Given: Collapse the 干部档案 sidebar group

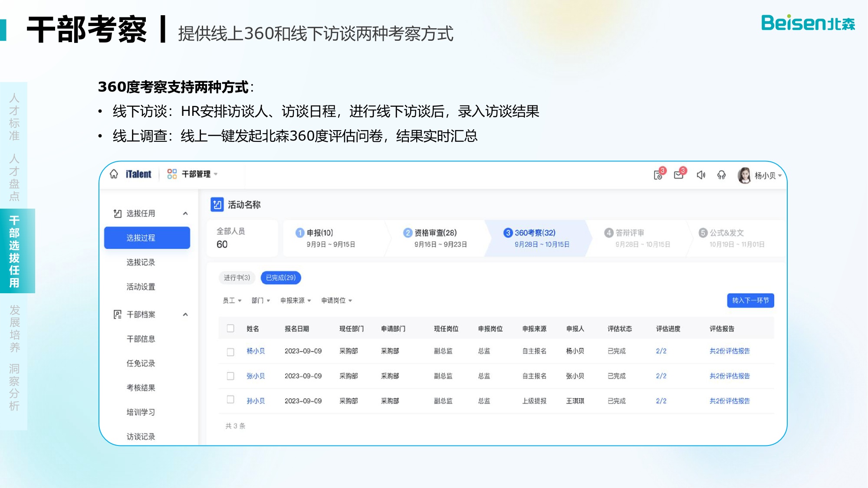Looking at the screenshot, I should 185,314.
